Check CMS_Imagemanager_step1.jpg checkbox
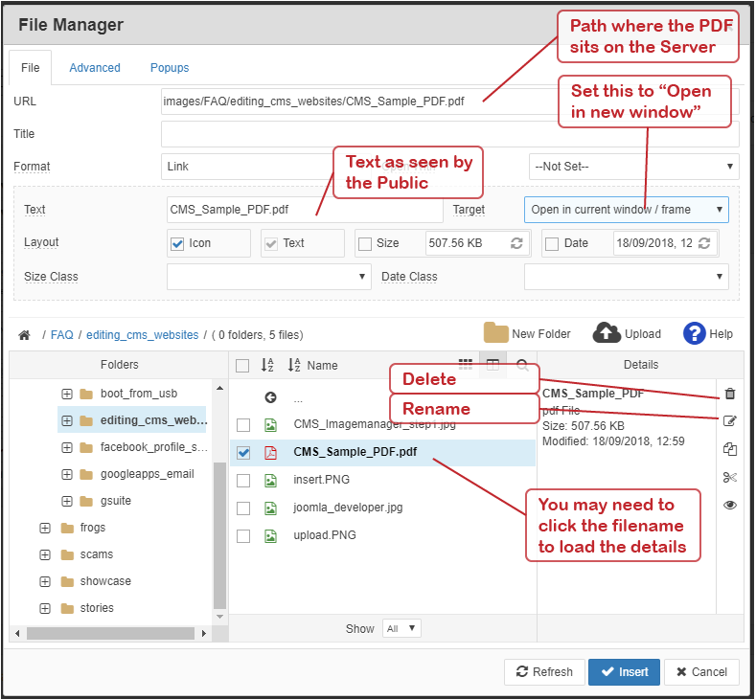 coord(243,425)
